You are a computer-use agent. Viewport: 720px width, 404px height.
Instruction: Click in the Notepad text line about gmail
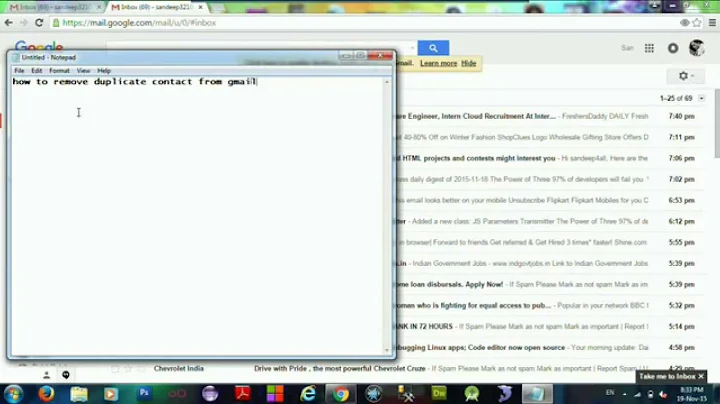(x=135, y=82)
